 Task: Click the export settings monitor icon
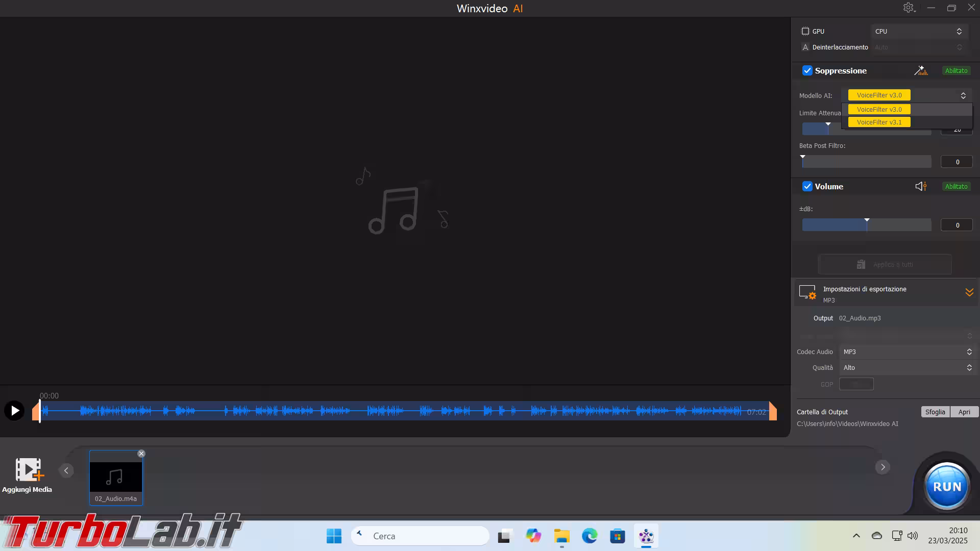coord(807,292)
